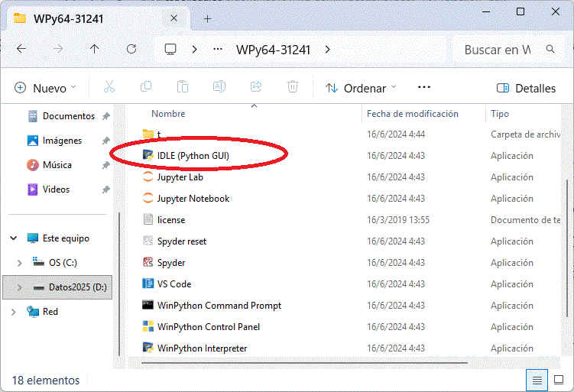Click the PC monitor icon in address bar
574x392 pixels.
tap(170, 49)
